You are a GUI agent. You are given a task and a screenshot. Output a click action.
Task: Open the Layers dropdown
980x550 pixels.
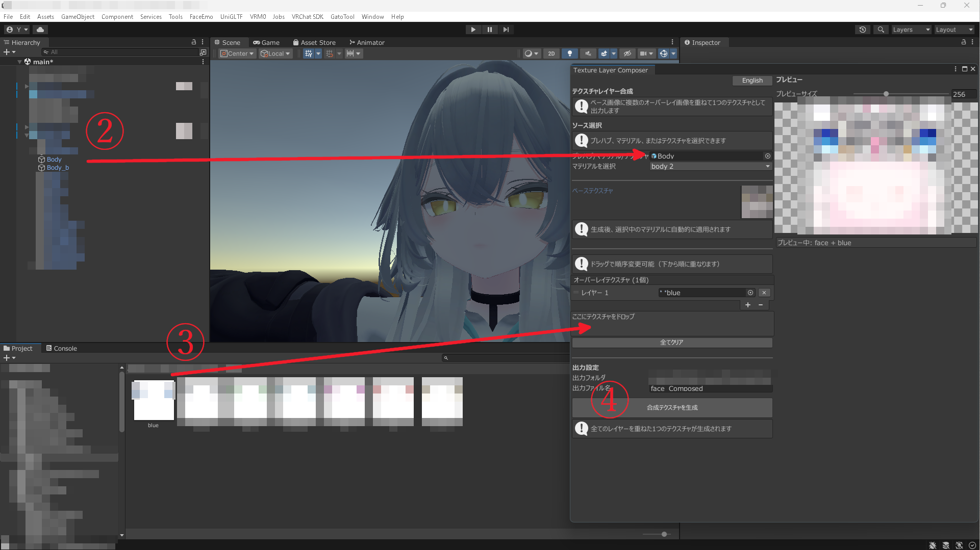click(x=911, y=29)
